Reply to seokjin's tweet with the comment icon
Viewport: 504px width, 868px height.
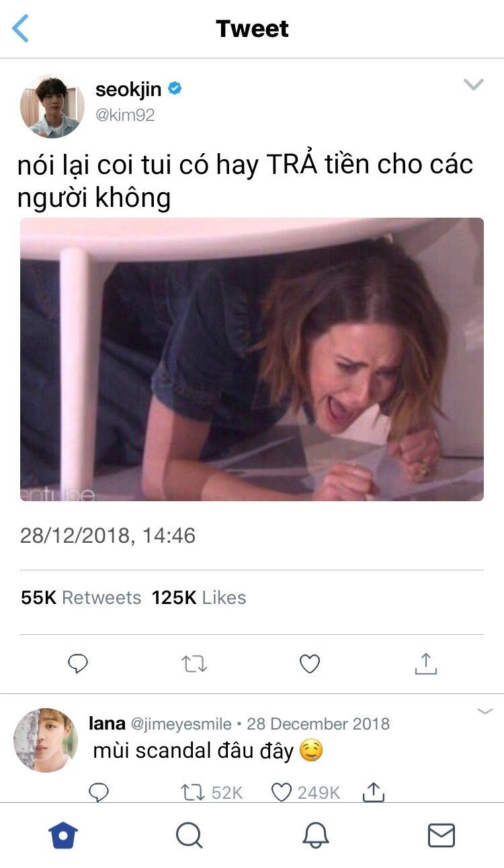coord(79,664)
